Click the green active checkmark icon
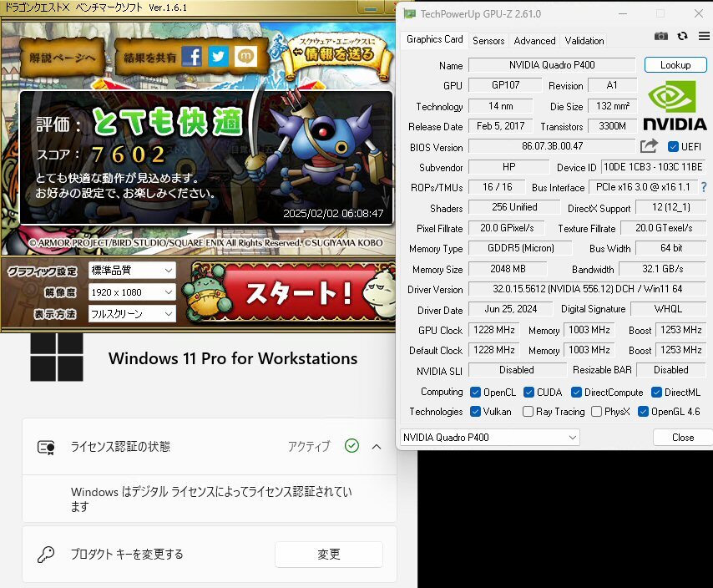 coord(351,446)
